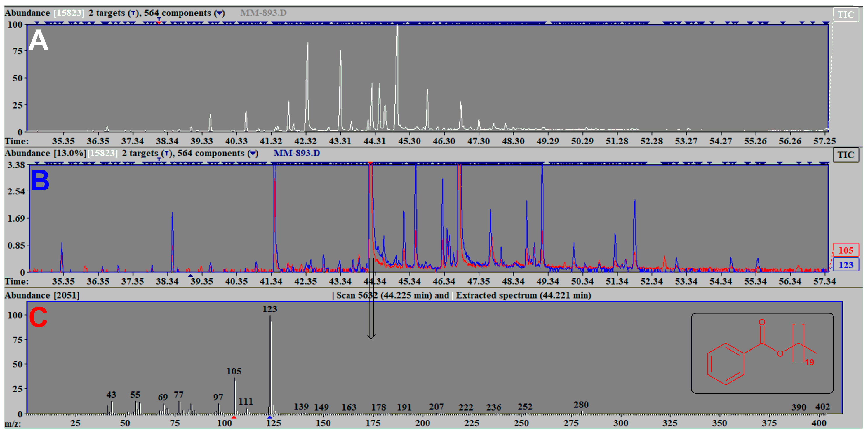
Task: Click blue triangle marker under m/z 123
Action: click(269, 417)
